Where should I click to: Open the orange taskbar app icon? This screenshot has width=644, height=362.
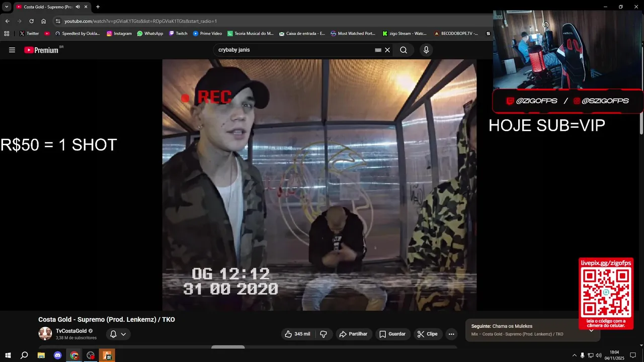[x=107, y=355]
